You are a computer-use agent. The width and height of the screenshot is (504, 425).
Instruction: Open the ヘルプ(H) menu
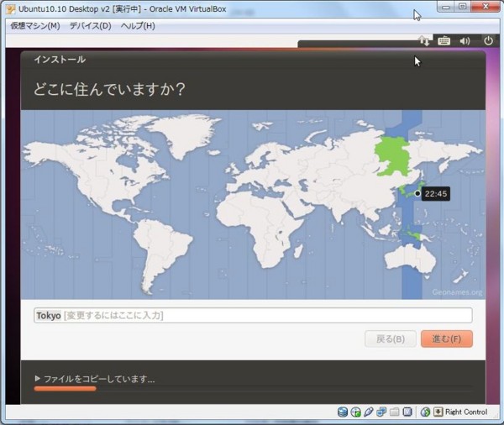click(138, 26)
